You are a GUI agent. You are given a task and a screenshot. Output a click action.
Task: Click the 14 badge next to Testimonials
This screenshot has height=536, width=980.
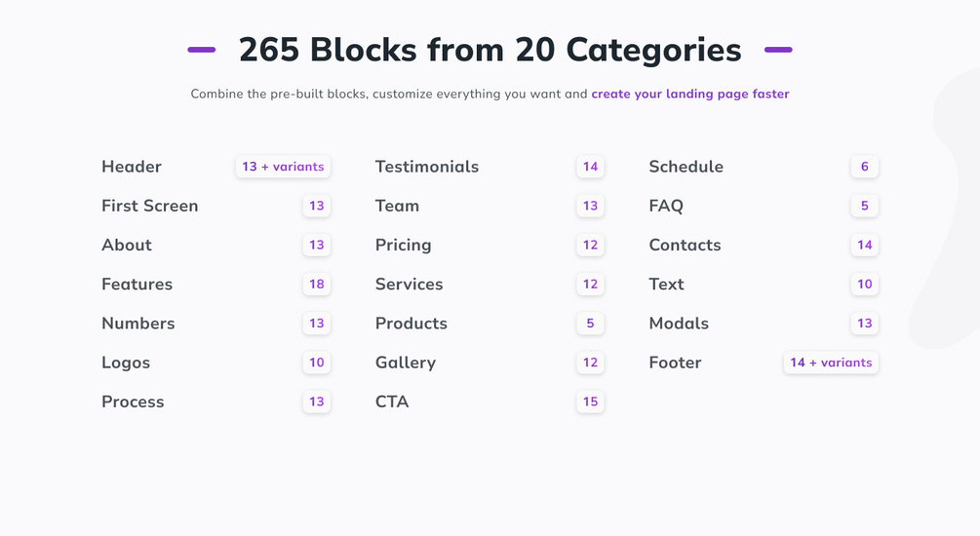[x=590, y=167]
